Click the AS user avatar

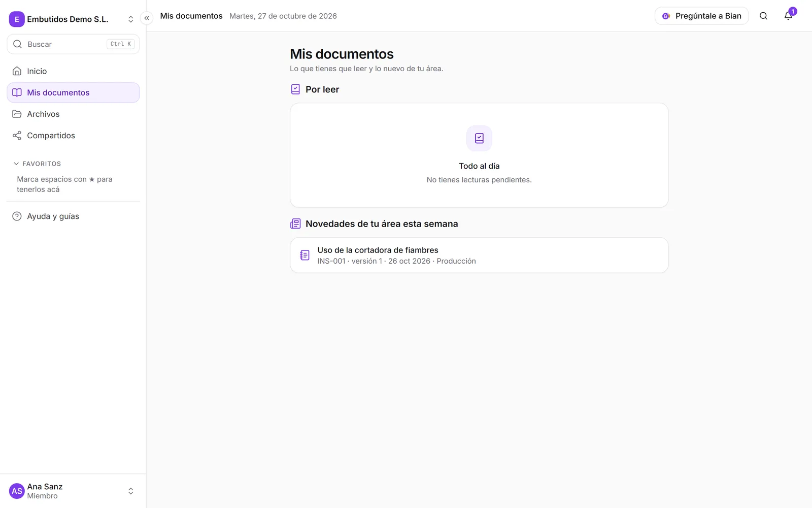[17, 491]
